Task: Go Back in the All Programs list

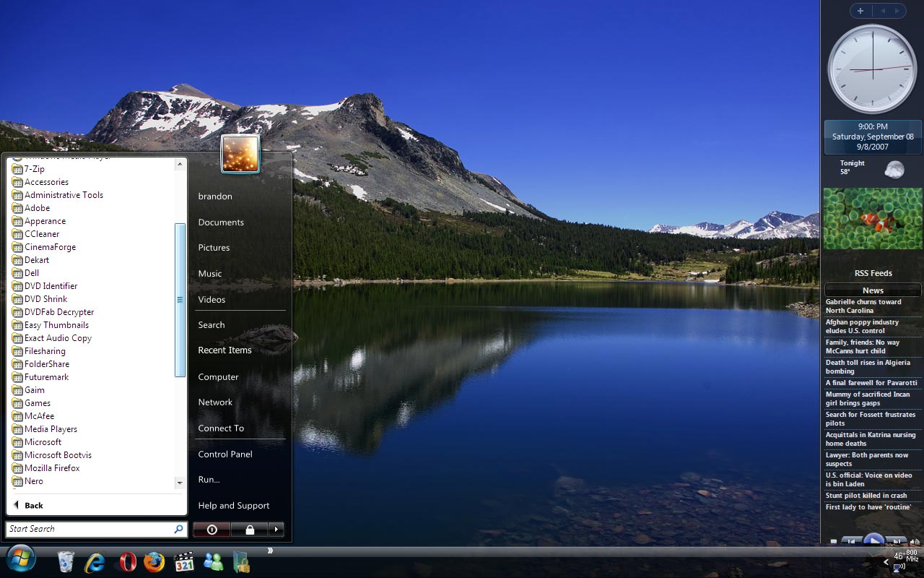Action: (29, 505)
